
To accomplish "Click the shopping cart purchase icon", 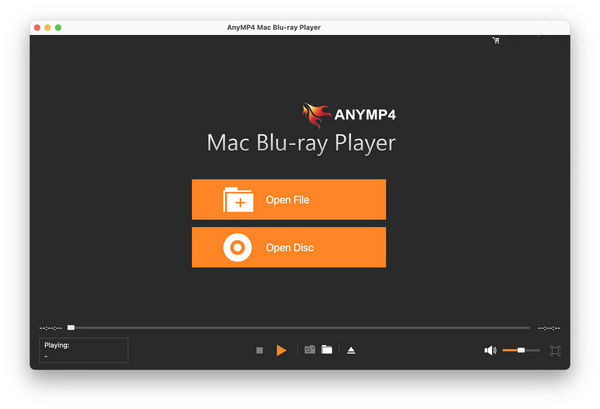I will [x=496, y=40].
